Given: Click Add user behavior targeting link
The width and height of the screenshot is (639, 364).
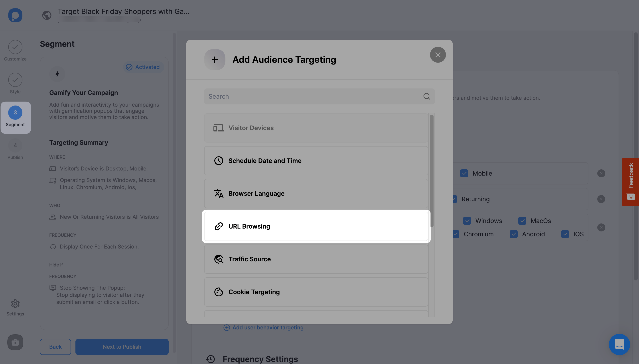Looking at the screenshot, I should click(263, 327).
